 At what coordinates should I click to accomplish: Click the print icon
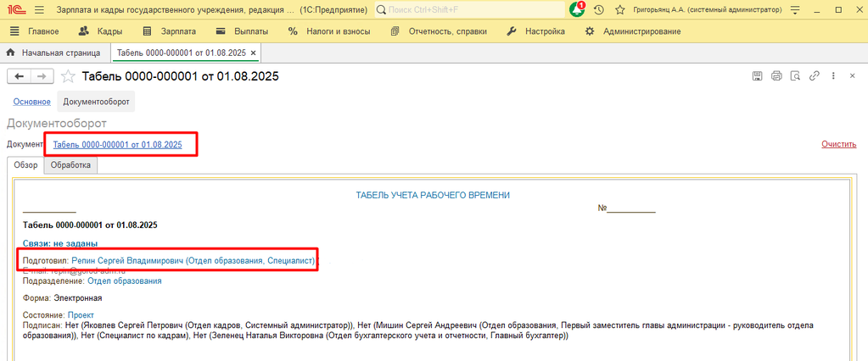point(776,76)
